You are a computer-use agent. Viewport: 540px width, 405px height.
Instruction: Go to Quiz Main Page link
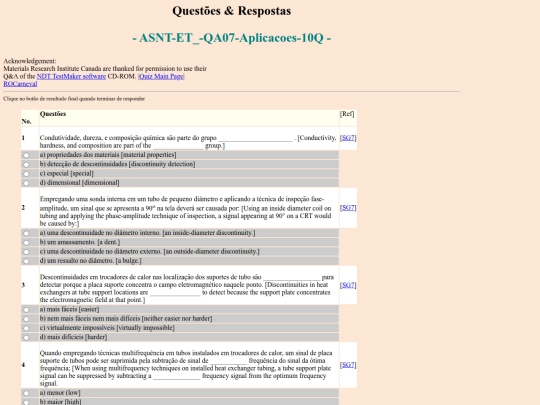[161, 76]
